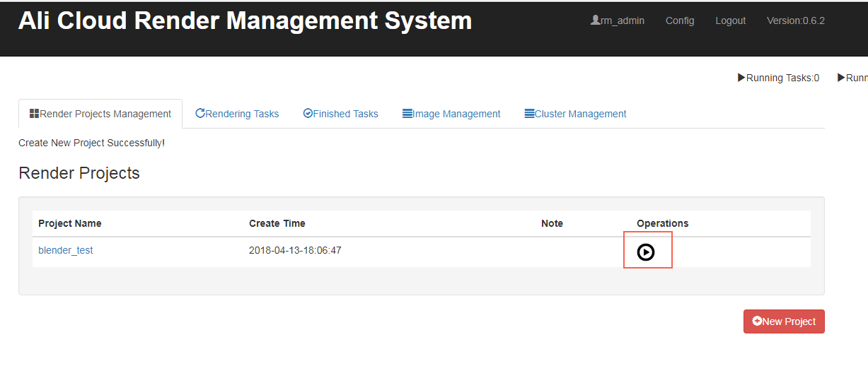868x378 pixels.
Task: Open the blender_test project link
Action: (66, 250)
